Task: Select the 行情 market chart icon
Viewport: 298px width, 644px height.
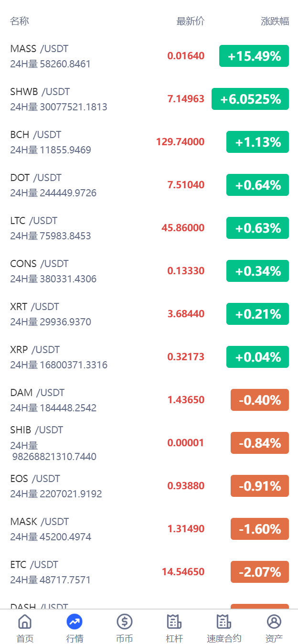Action: (x=74, y=626)
